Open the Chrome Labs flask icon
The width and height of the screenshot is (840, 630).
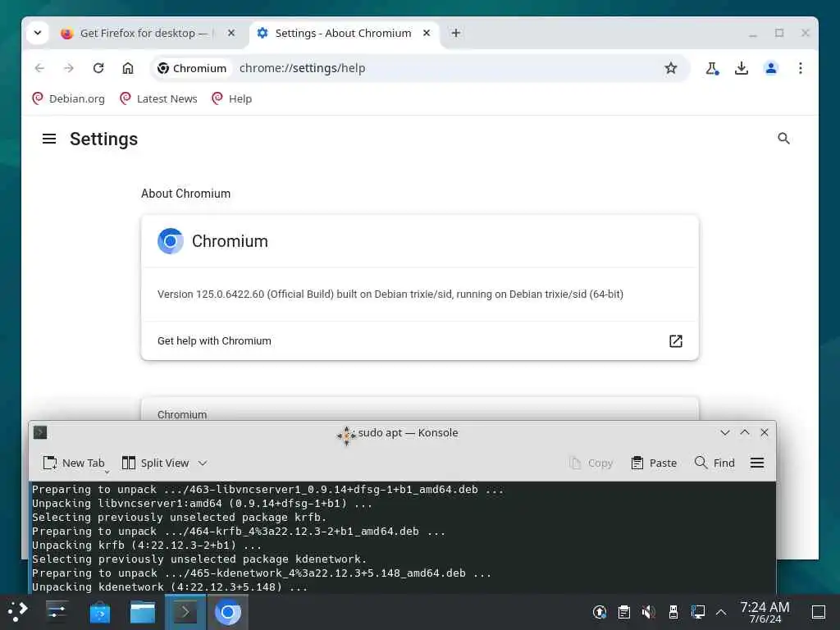(x=711, y=68)
